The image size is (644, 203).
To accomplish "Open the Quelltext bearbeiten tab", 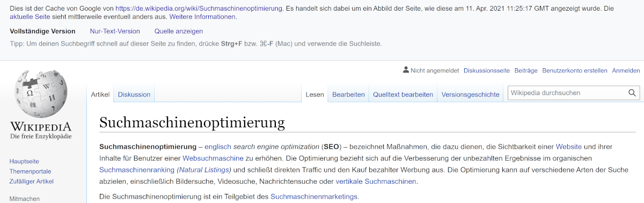I will point(403,95).
